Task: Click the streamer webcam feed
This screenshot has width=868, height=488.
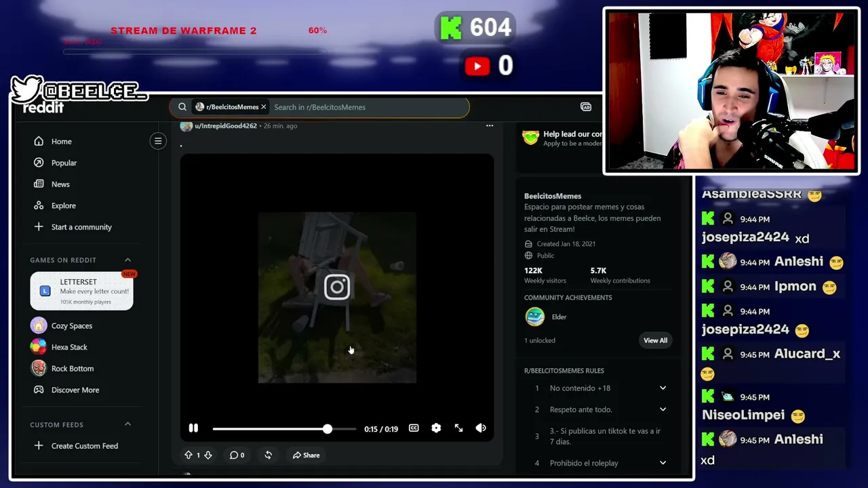Action: (732, 91)
